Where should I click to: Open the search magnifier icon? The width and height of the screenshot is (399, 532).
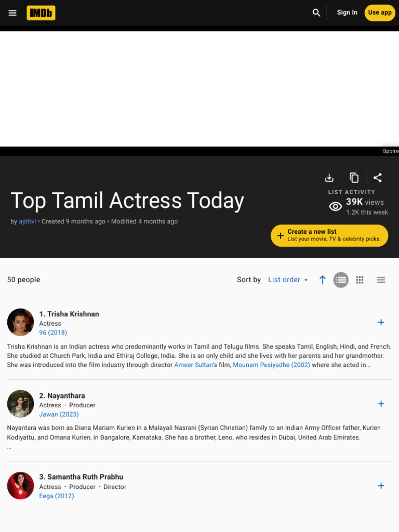click(x=316, y=12)
